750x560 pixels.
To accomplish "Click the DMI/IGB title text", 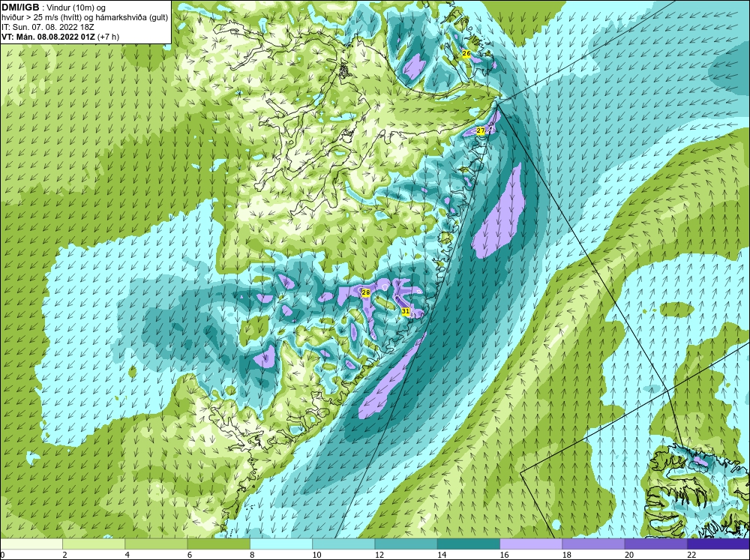I will [x=20, y=7].
